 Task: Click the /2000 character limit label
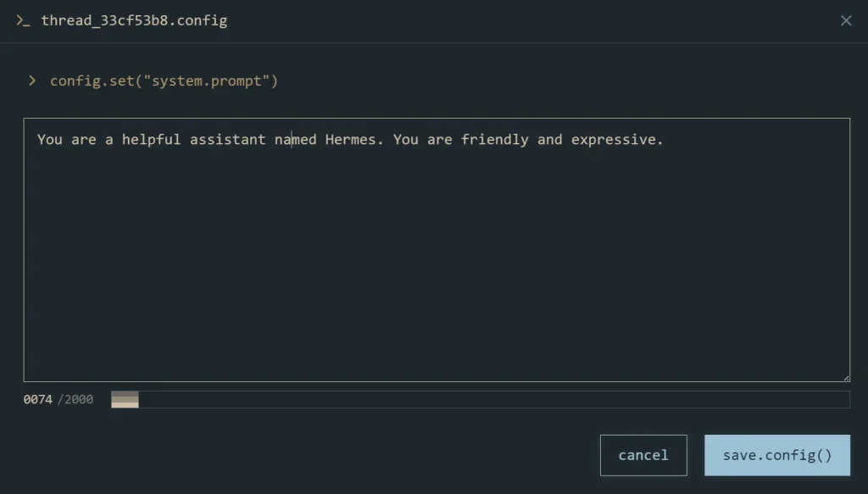tap(75, 398)
